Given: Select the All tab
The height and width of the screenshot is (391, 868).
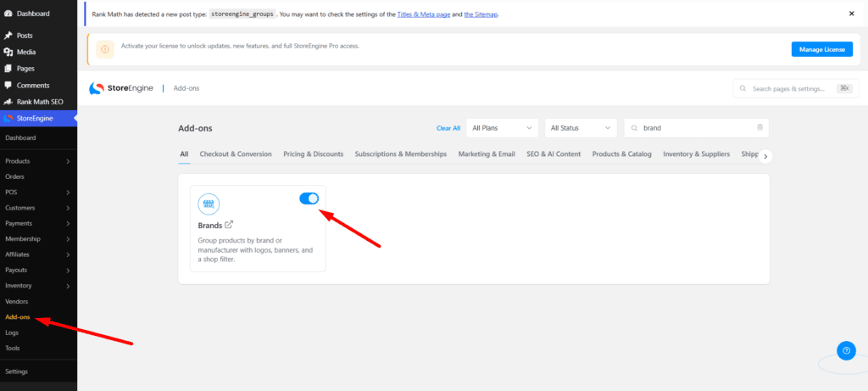Looking at the screenshot, I should pos(184,154).
